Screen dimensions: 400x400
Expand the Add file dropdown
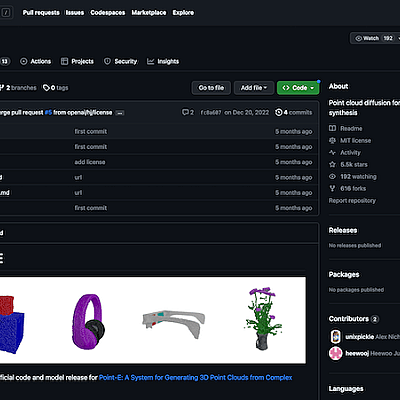(254, 88)
